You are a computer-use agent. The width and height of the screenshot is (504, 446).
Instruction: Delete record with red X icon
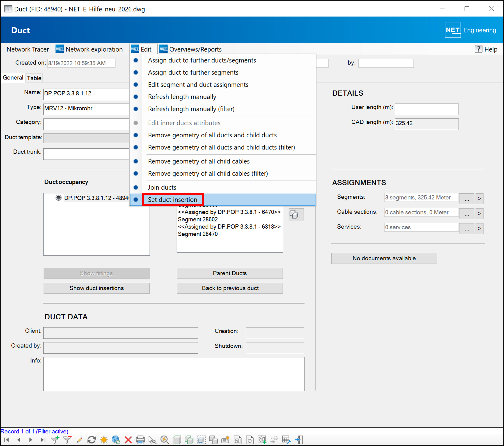[x=128, y=440]
